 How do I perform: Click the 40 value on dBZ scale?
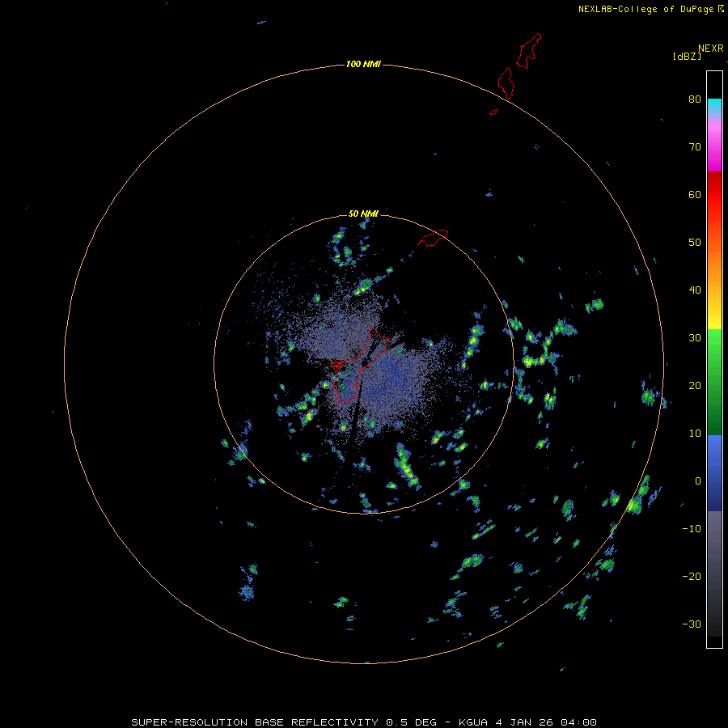click(x=695, y=290)
